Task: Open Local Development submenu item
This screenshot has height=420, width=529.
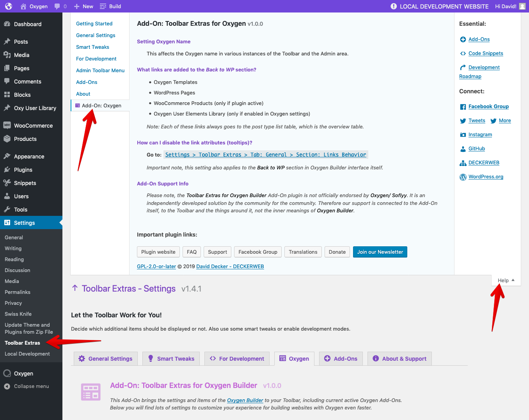Action: pyautogui.click(x=27, y=354)
